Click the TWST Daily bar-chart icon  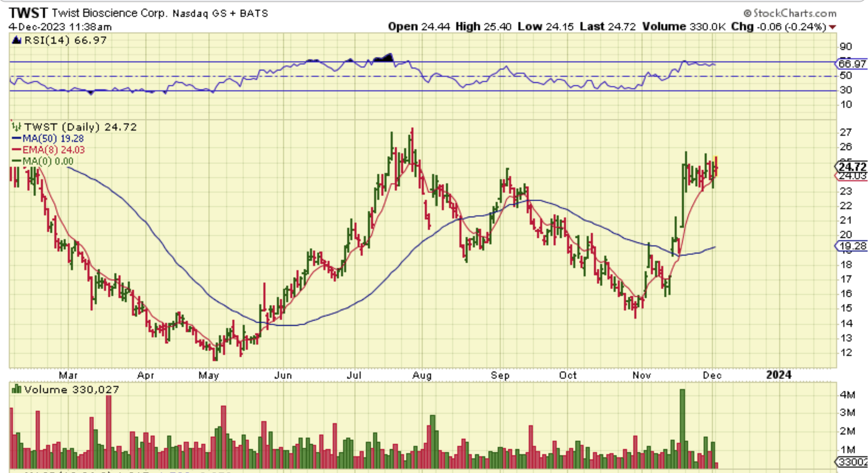tap(16, 127)
